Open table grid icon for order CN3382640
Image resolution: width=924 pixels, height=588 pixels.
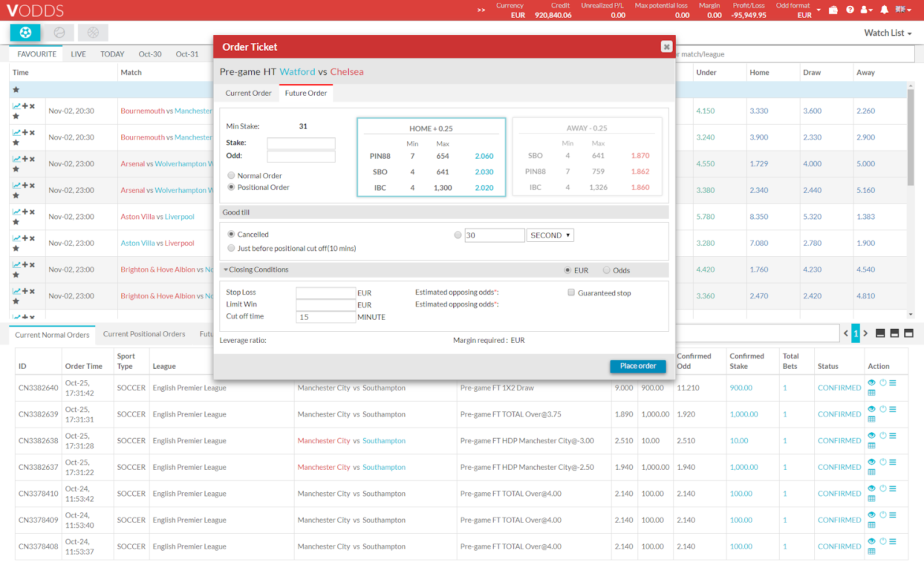coord(872,393)
